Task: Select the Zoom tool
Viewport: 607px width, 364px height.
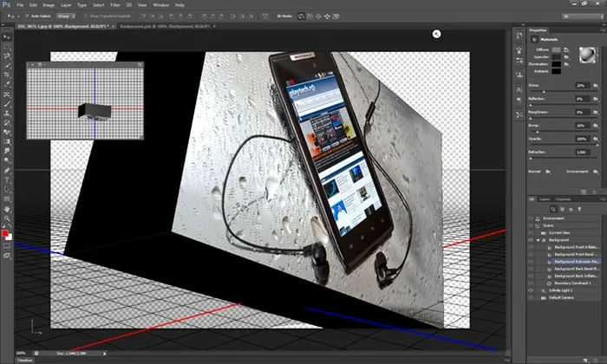Action: point(7,218)
